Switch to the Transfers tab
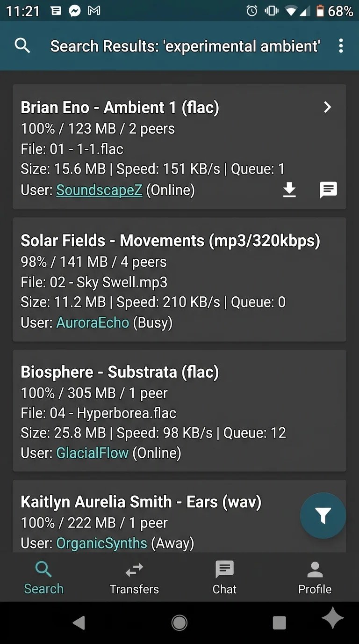Image resolution: width=359 pixels, height=644 pixels. [x=134, y=578]
